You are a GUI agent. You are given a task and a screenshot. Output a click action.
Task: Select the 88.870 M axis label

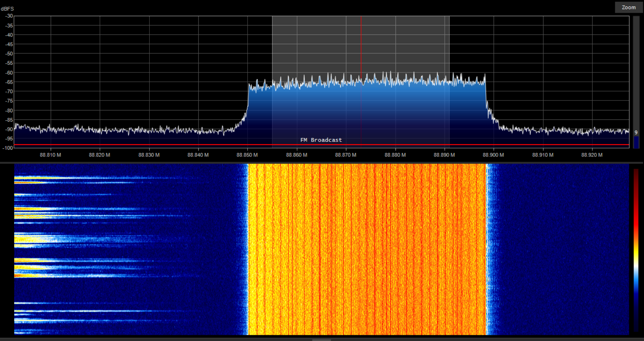pyautogui.click(x=346, y=155)
